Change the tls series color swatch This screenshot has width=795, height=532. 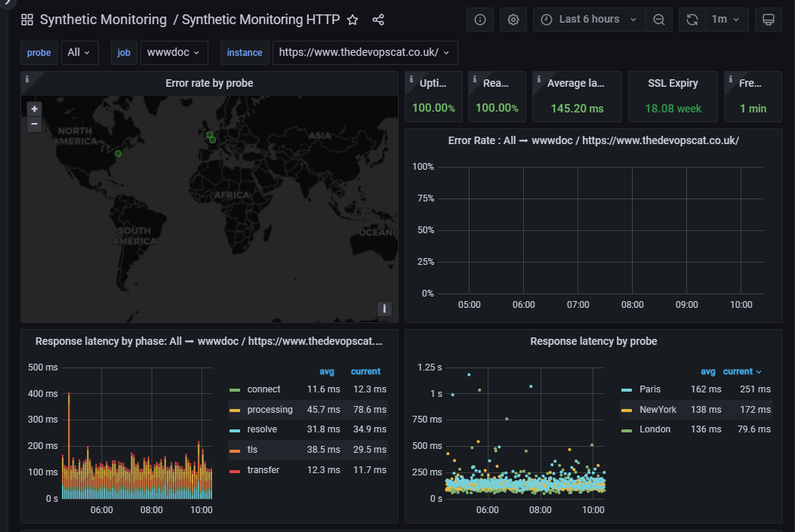click(235, 451)
